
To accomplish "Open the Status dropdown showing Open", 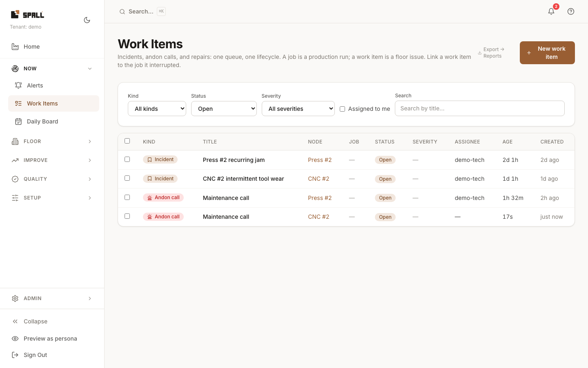I will pyautogui.click(x=224, y=109).
